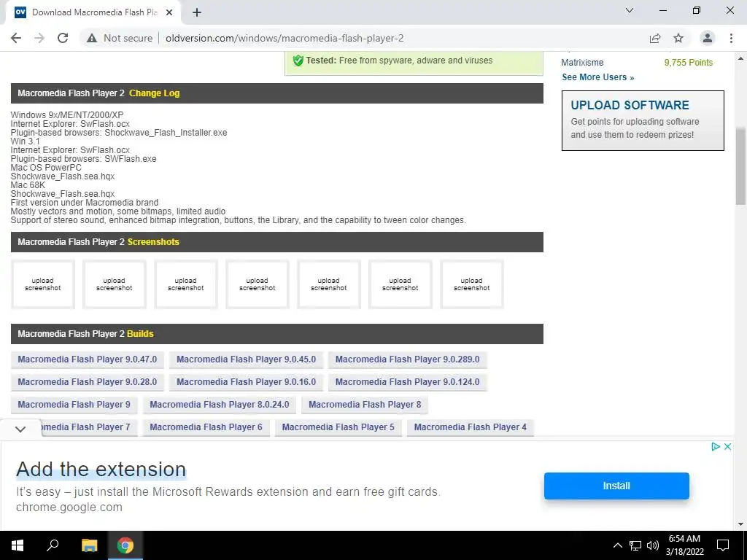The image size is (747, 560).
Task: Open Macromedia Flash Player 9.0.28.0 build
Action: pos(88,382)
